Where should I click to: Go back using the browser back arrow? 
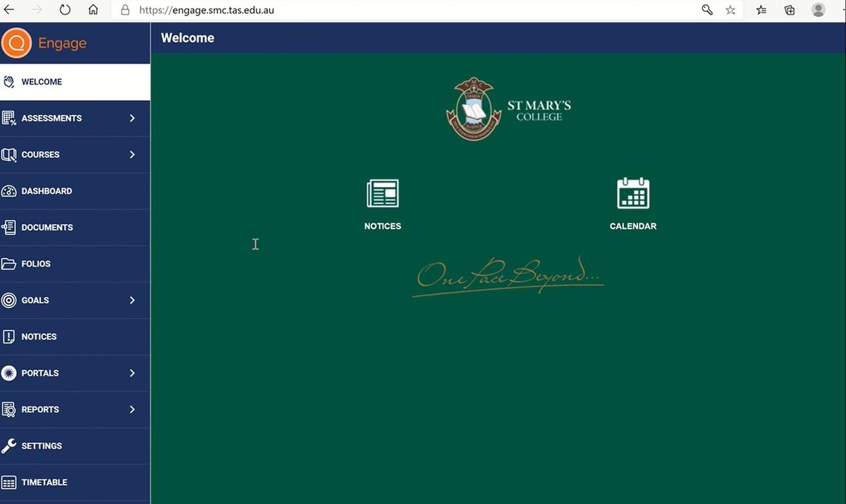pyautogui.click(x=9, y=10)
